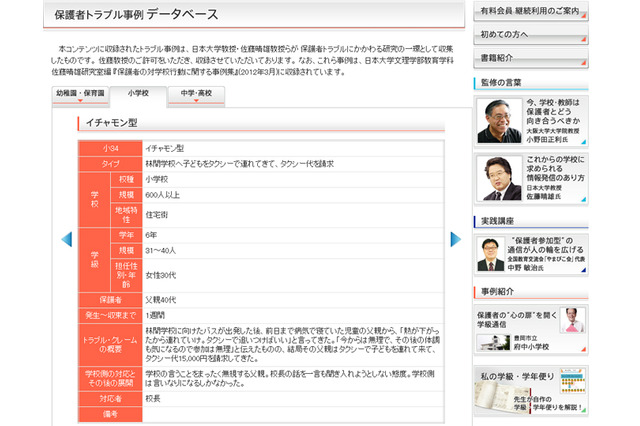Click the 担任性別・年齢 header cell

coord(126,275)
